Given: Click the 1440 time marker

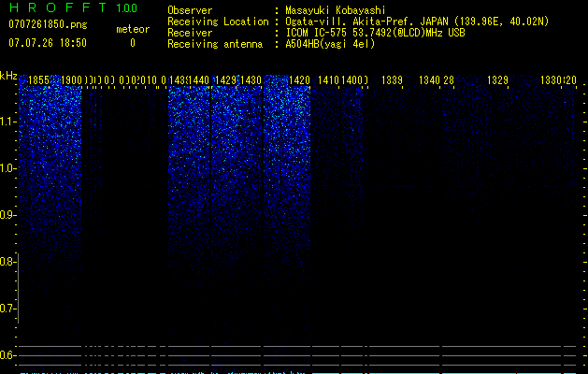Looking at the screenshot, I should [199, 80].
